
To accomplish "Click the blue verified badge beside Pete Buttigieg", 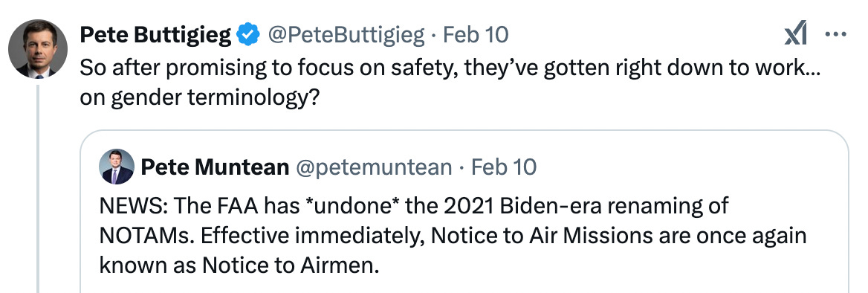I will coord(248,35).
